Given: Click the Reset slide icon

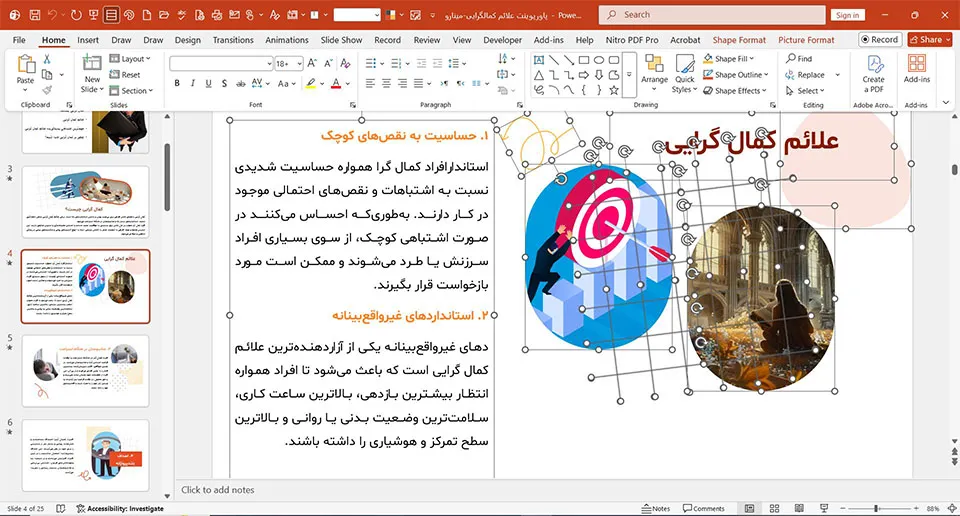Looking at the screenshot, I should click(x=125, y=75).
